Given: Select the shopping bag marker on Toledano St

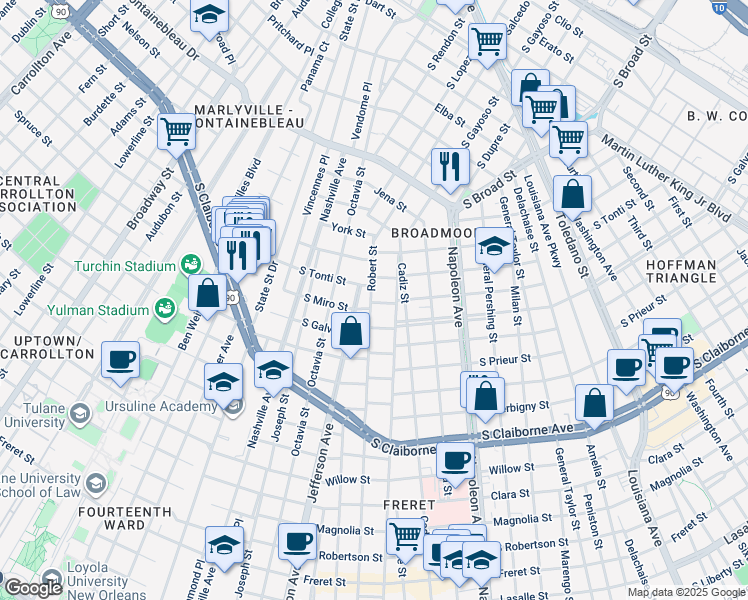Looking at the screenshot, I should pyautogui.click(x=572, y=195).
